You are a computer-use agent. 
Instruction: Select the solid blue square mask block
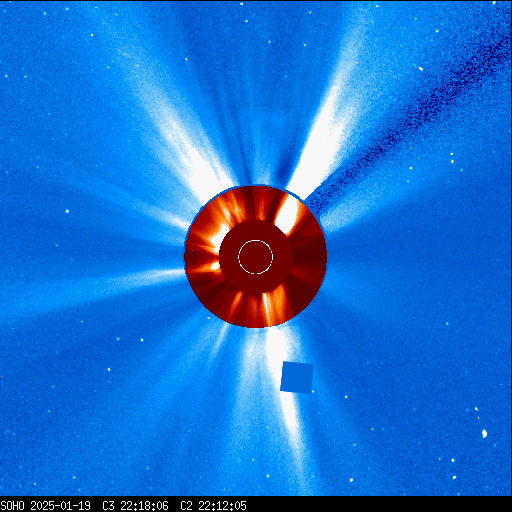297,377
